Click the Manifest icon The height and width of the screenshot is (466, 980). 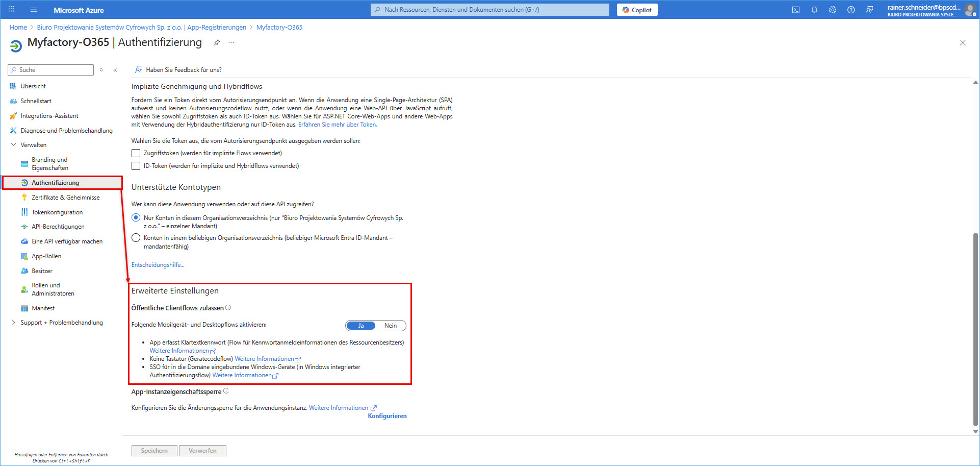(24, 308)
